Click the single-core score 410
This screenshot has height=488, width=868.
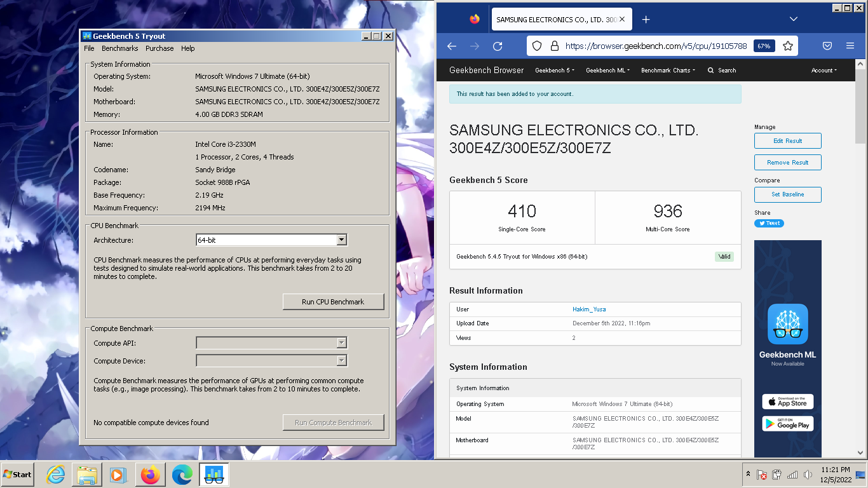click(x=522, y=211)
